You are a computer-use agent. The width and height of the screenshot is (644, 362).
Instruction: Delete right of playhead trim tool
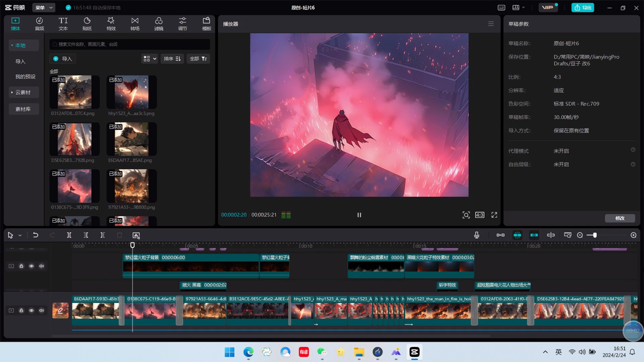pyautogui.click(x=103, y=235)
